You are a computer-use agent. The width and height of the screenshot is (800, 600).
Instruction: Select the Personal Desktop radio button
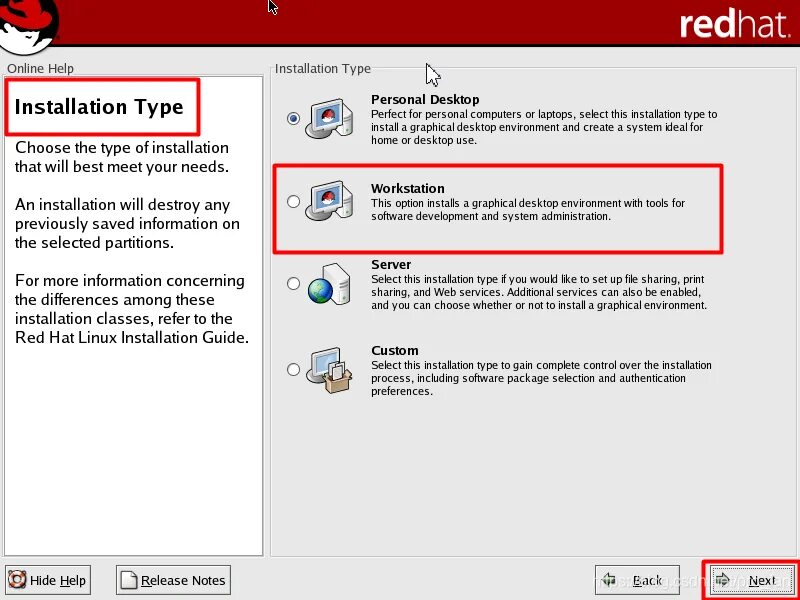pos(293,119)
